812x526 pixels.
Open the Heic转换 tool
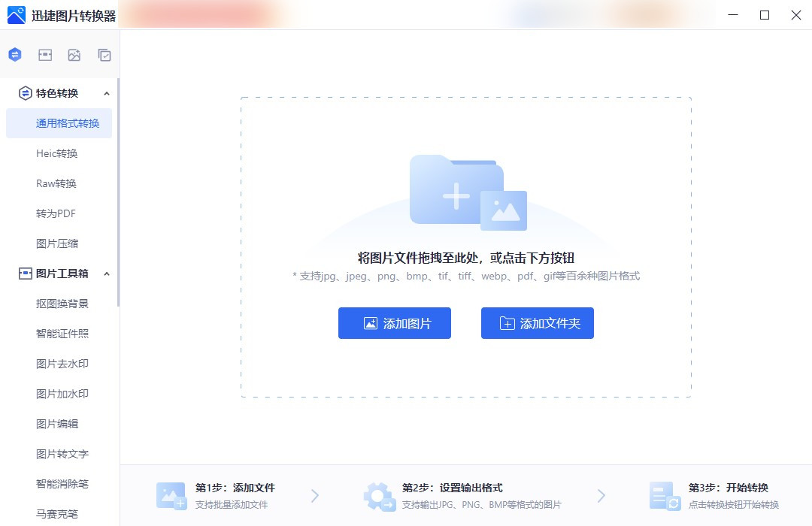(x=54, y=153)
